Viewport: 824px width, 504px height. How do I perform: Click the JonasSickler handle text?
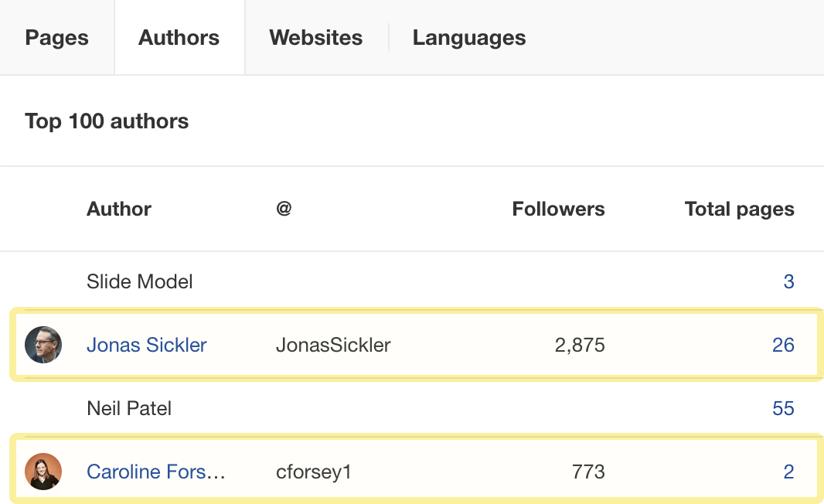pyautogui.click(x=333, y=345)
